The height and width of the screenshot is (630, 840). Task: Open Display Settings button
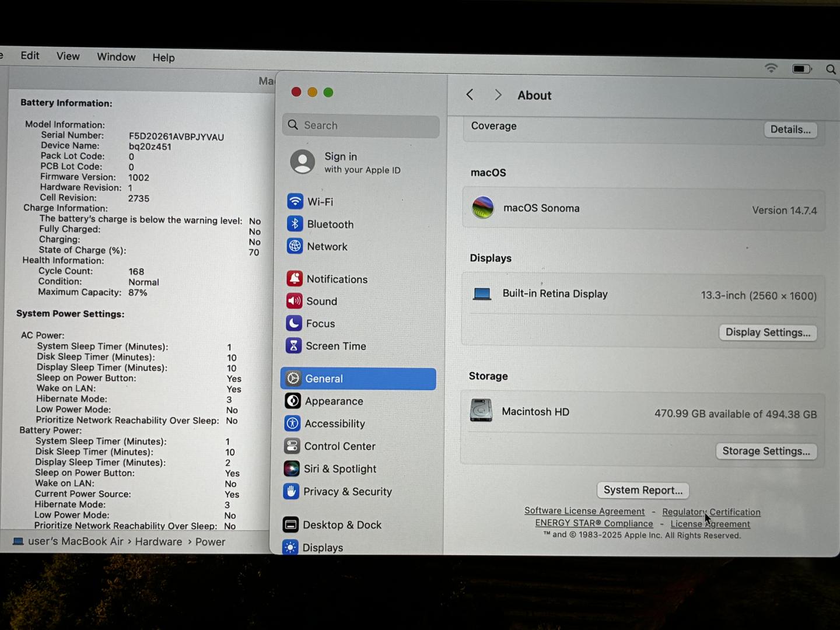(x=768, y=332)
